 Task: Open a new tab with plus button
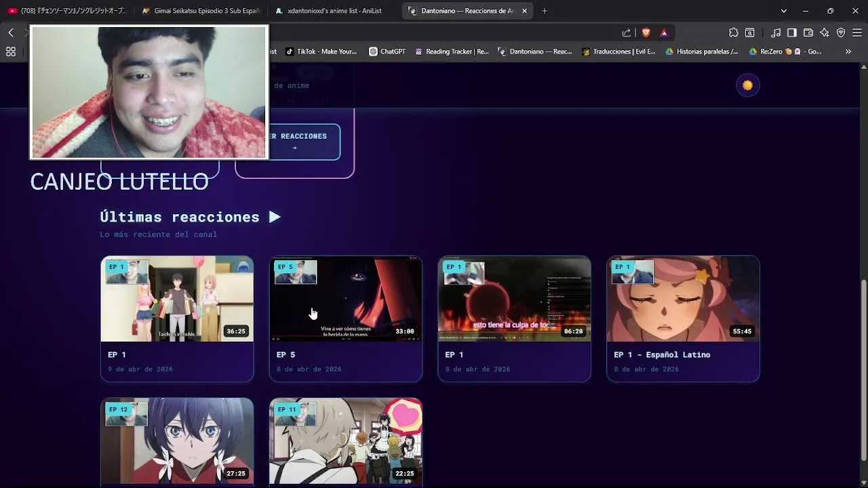(545, 11)
